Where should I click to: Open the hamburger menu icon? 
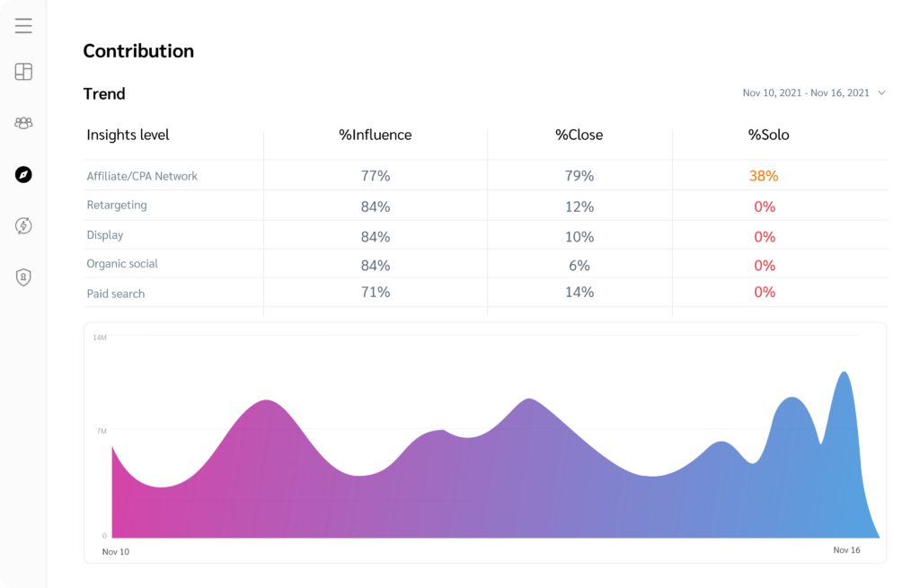click(23, 25)
